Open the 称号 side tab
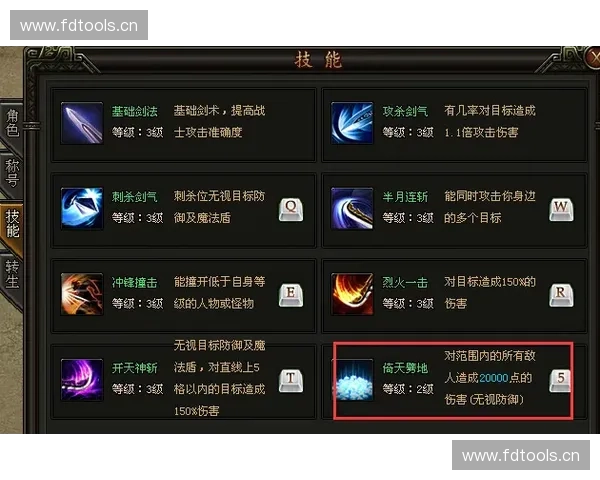This screenshot has height=480, width=600. point(12,173)
